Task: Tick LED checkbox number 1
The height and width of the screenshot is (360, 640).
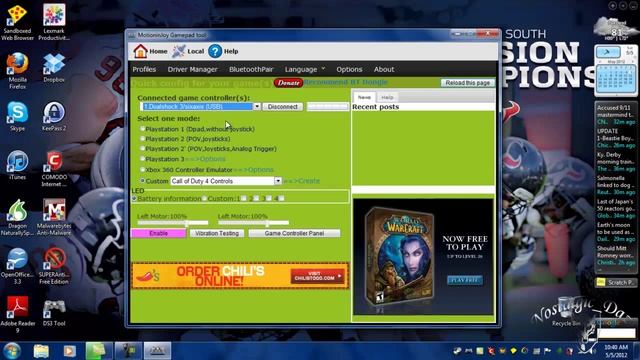Action: point(244,198)
